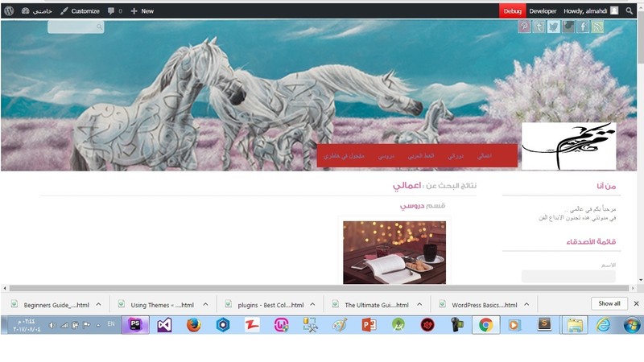Screen dimensions: 644x362
Task: Click the قائمة الأصدقاء widget heading
Action: [x=591, y=241]
